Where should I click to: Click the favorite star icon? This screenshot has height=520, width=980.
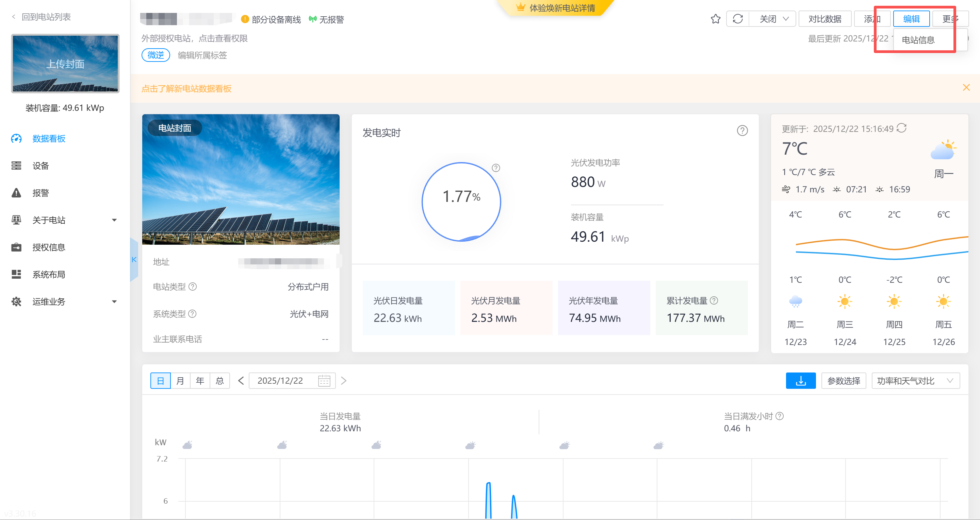pyautogui.click(x=715, y=19)
